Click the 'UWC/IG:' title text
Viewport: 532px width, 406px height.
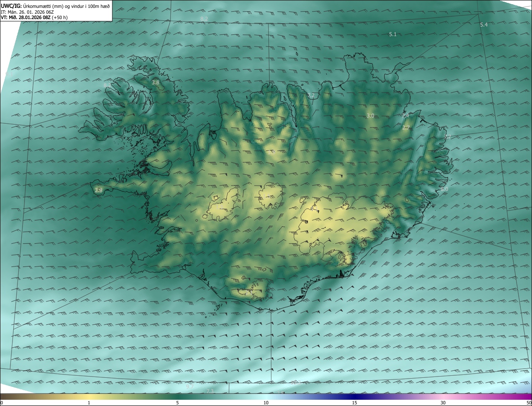(11, 6)
